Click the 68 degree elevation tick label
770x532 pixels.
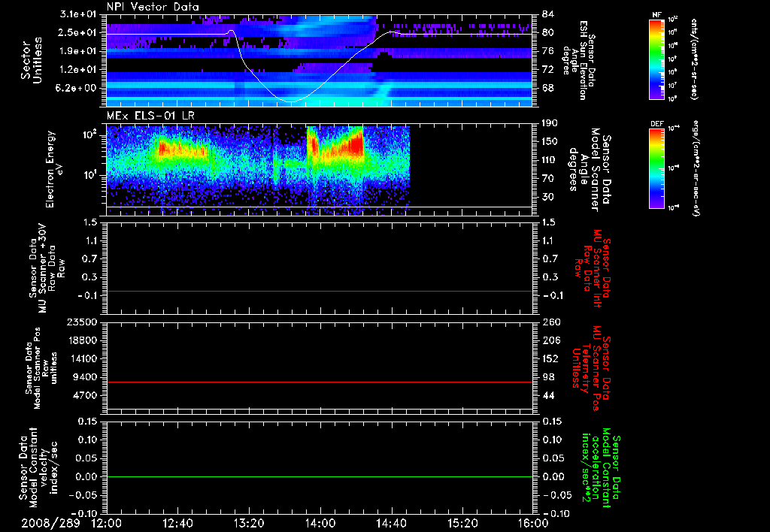(x=547, y=89)
